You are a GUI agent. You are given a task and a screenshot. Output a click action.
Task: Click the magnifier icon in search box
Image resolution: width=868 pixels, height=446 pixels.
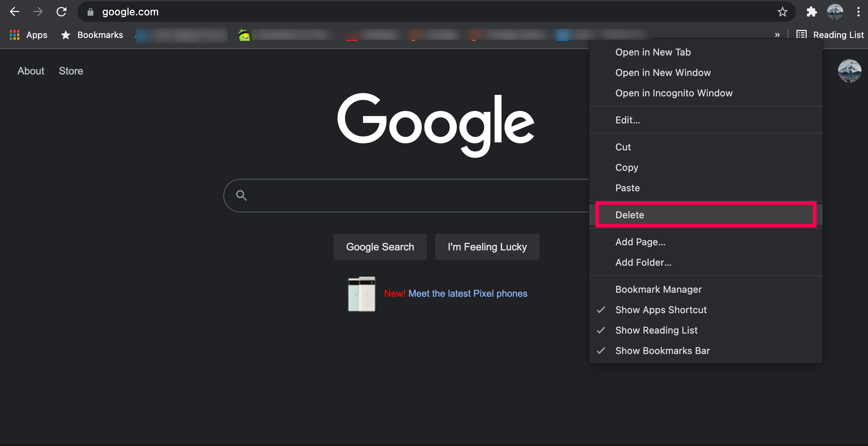pyautogui.click(x=241, y=196)
